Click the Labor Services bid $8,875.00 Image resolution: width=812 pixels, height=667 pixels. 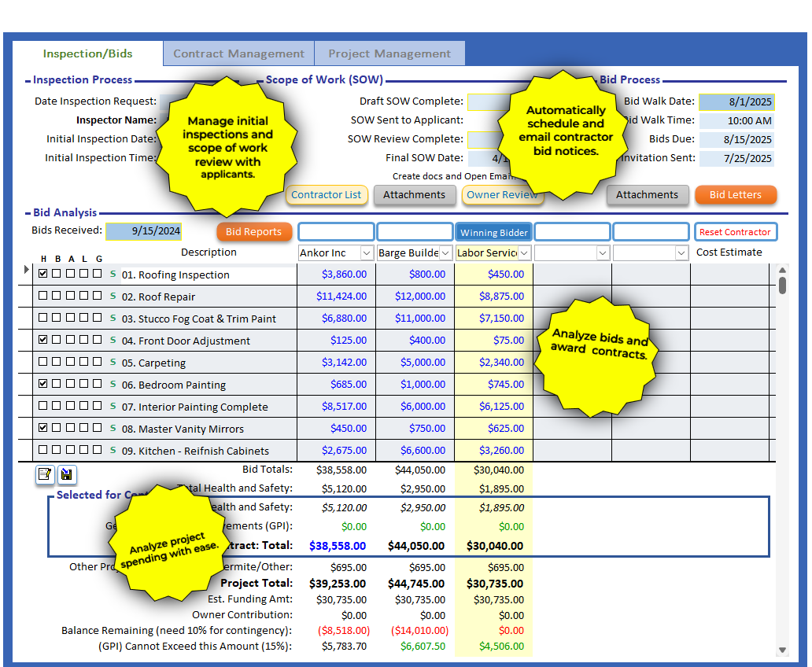[x=501, y=297]
